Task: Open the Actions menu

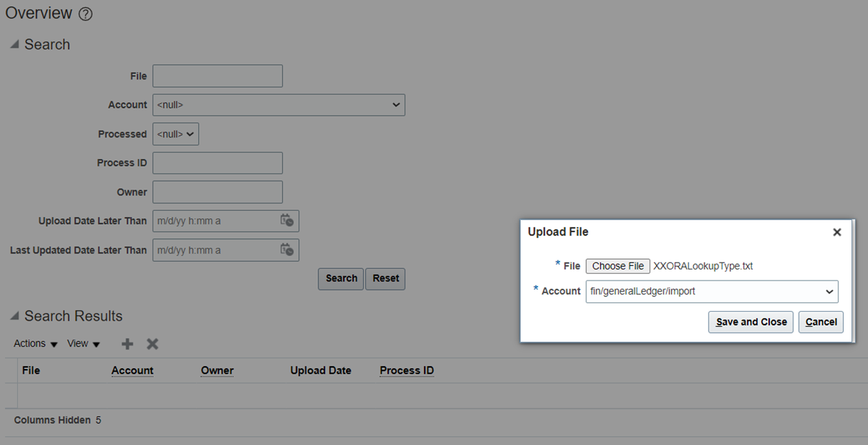Action: pos(35,343)
